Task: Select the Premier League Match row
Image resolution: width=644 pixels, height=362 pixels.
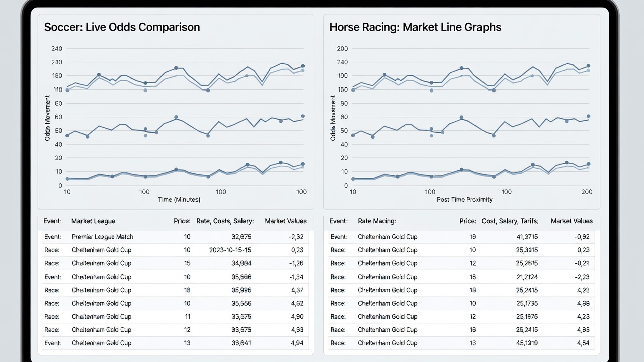Action: coord(176,237)
